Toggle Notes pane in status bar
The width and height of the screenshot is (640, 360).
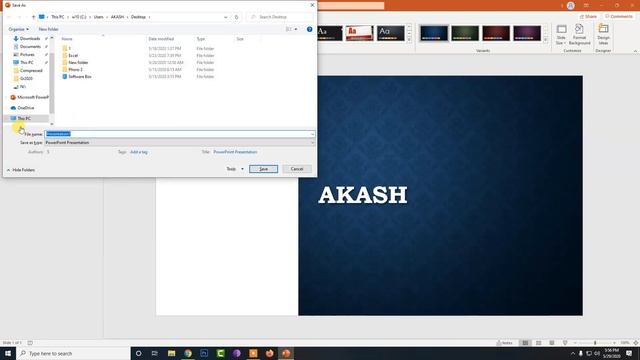pos(504,343)
